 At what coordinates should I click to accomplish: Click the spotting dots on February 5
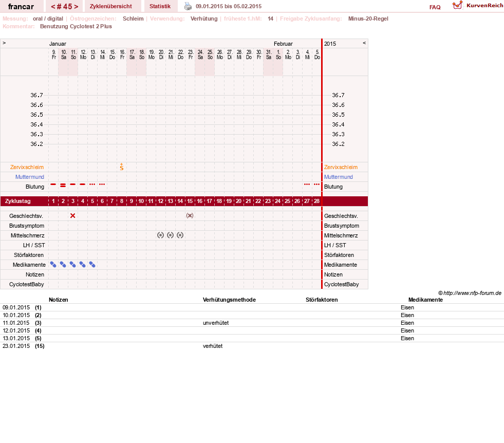point(316,184)
